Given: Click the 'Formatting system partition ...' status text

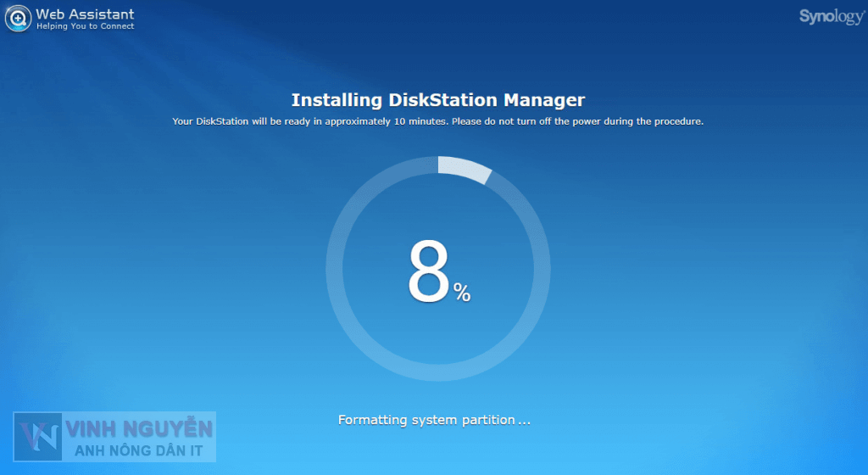Looking at the screenshot, I should click(434, 420).
